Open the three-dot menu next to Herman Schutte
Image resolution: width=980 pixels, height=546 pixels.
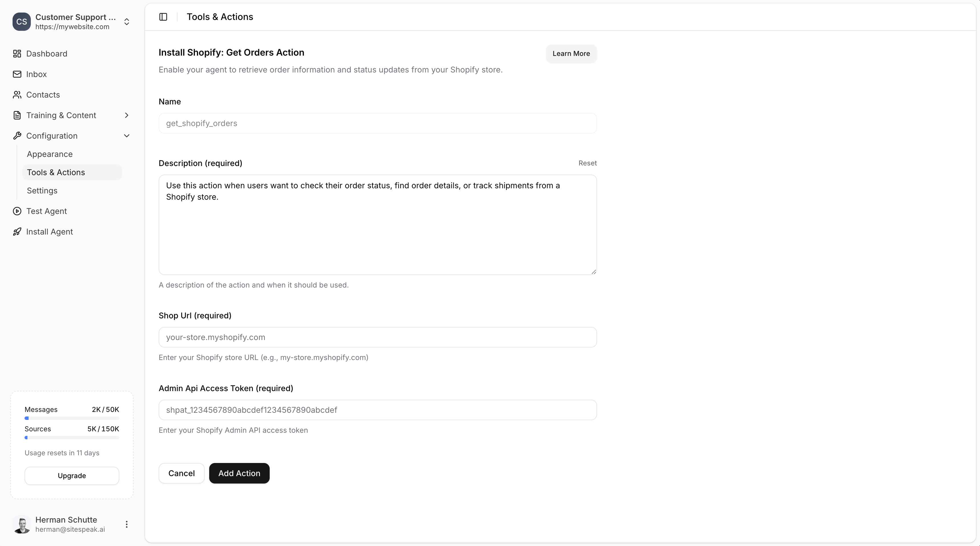[x=127, y=524]
